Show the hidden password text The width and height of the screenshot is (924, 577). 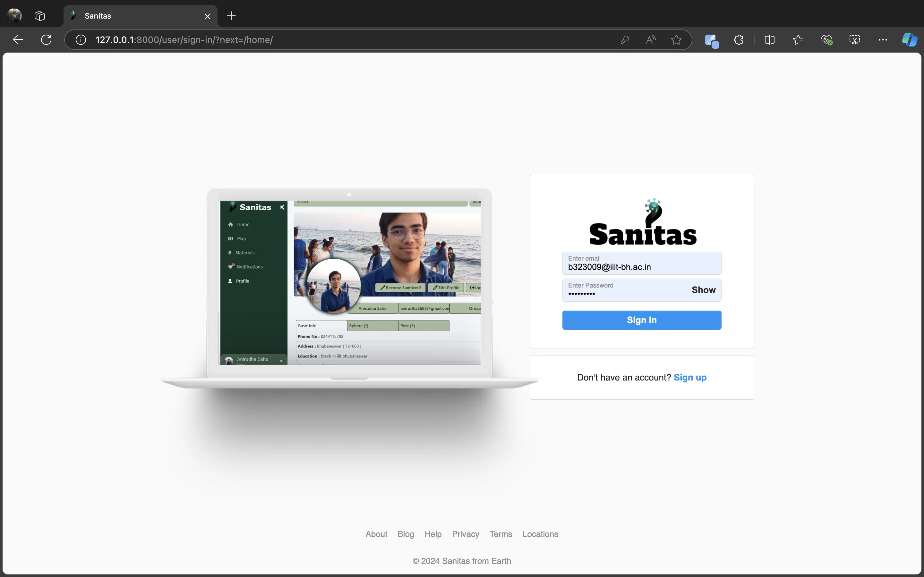[x=703, y=289]
